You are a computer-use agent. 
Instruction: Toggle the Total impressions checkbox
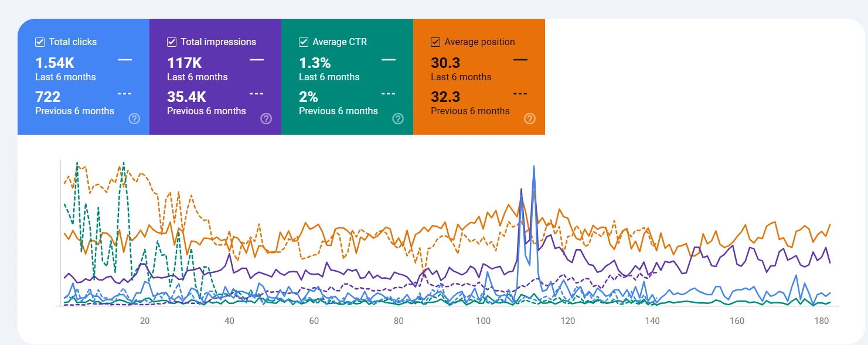tap(172, 42)
